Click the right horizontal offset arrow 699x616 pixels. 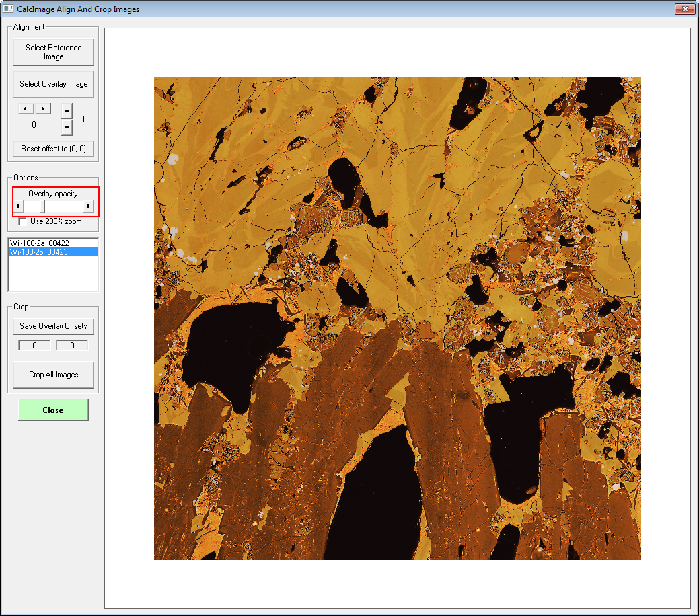click(43, 108)
